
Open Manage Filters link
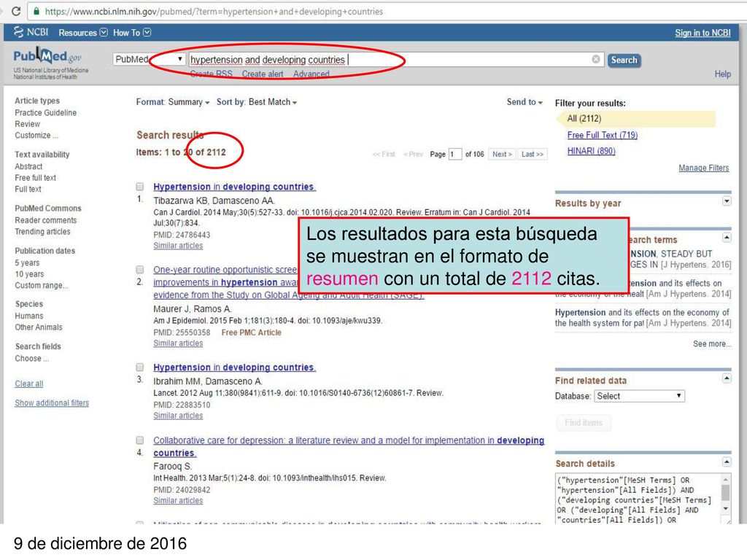coord(704,168)
